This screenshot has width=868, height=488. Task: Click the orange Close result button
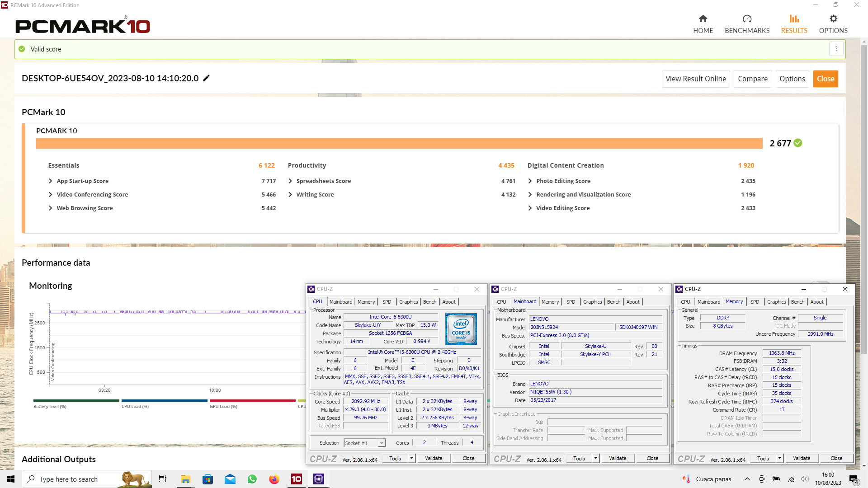tap(826, 79)
